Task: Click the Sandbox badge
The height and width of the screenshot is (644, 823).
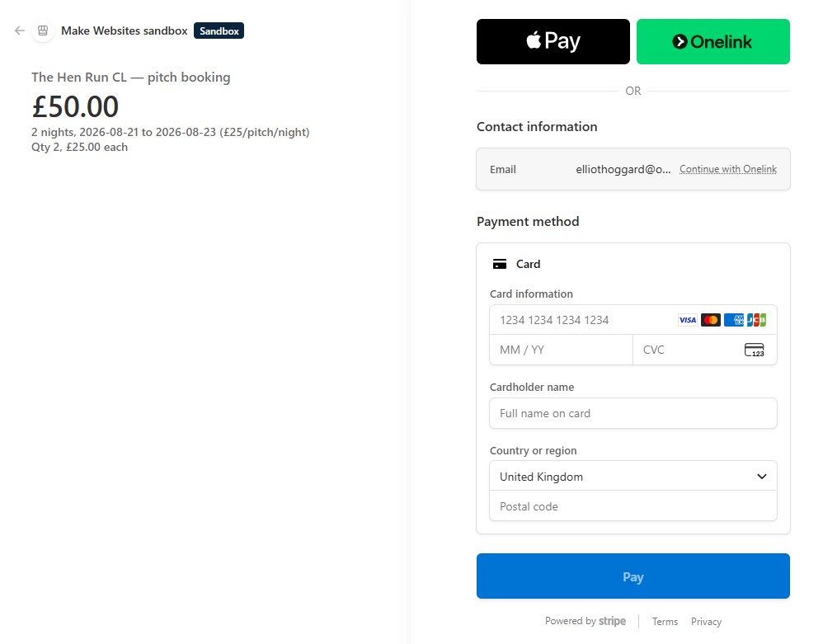Action: (x=219, y=31)
